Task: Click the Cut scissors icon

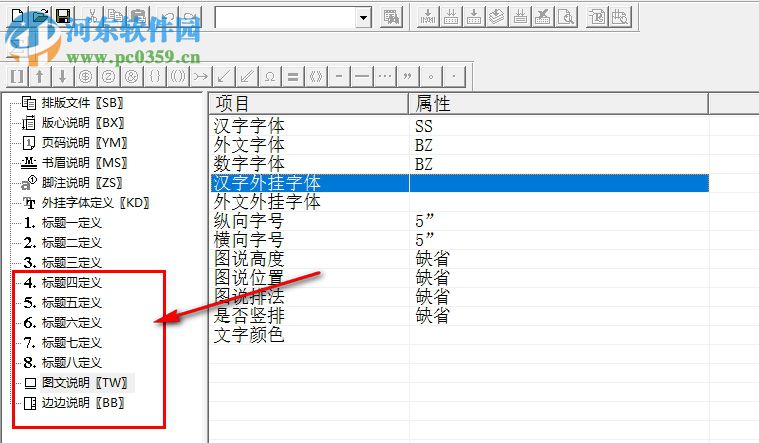Action: coord(92,16)
